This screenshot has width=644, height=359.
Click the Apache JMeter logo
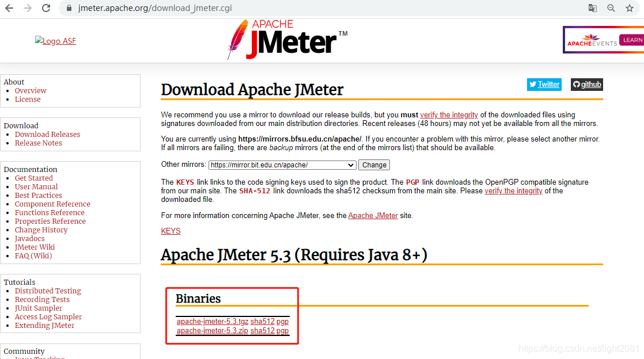click(287, 39)
